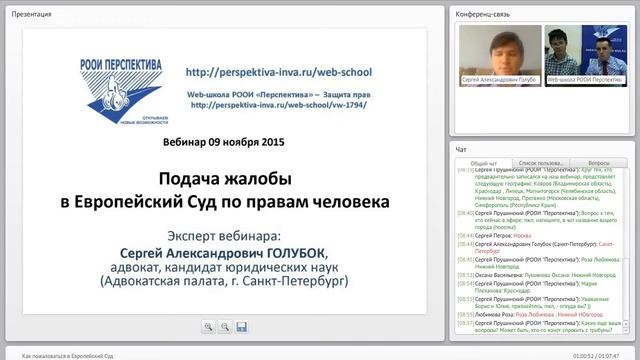Click Оксана Васильевна's chat message about Нижний Новгород

536,275
